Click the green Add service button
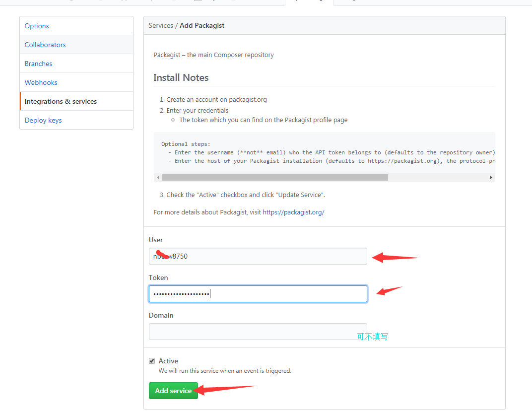Viewport: 532px width, 411px height. click(173, 391)
